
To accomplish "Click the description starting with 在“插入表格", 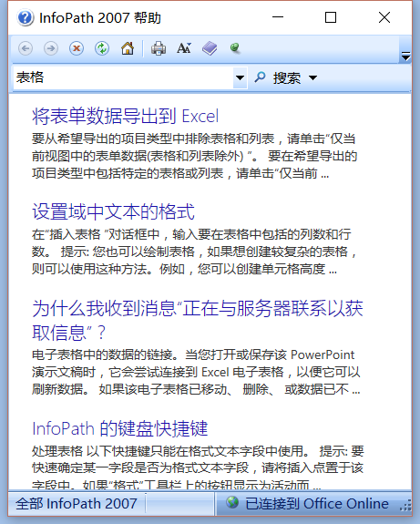I will tap(195, 252).
